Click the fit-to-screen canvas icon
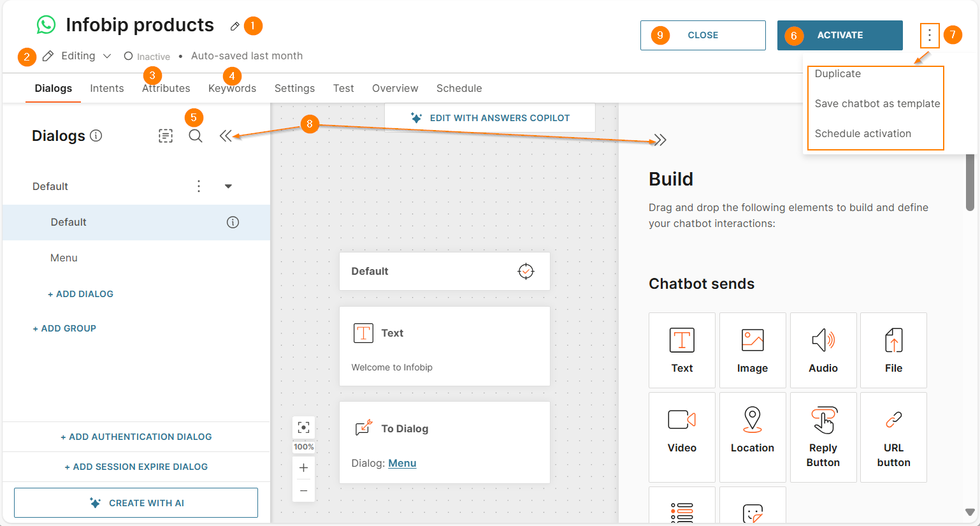The height and width of the screenshot is (526, 980). click(304, 427)
